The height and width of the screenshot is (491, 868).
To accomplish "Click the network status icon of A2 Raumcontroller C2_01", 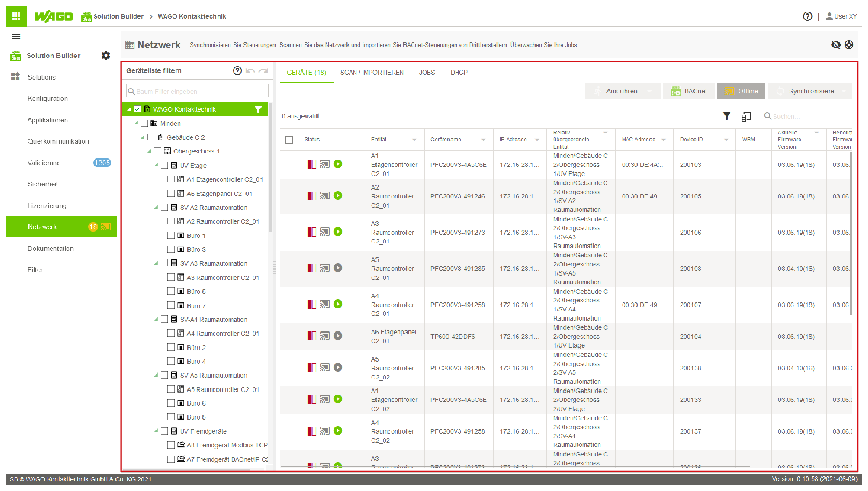I will pyautogui.click(x=325, y=196).
